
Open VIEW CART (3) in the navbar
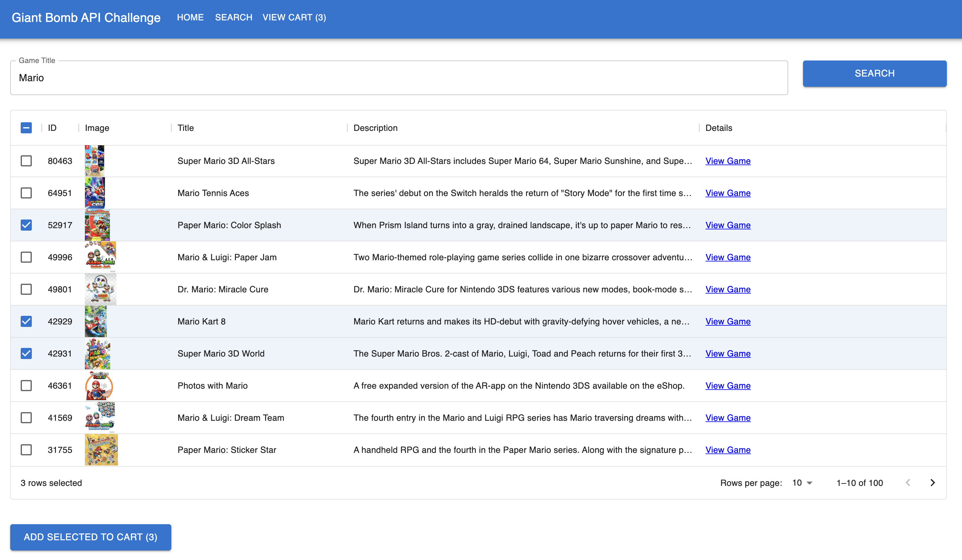[x=294, y=18]
